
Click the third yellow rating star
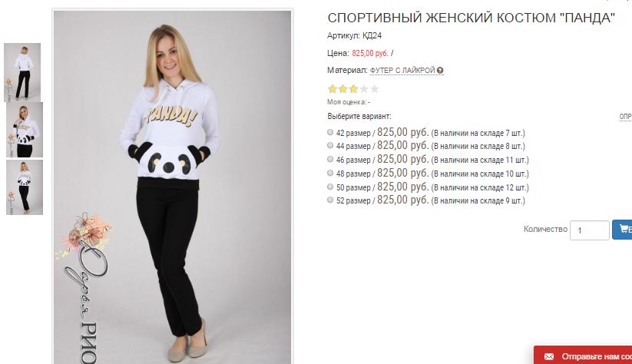pos(353,88)
